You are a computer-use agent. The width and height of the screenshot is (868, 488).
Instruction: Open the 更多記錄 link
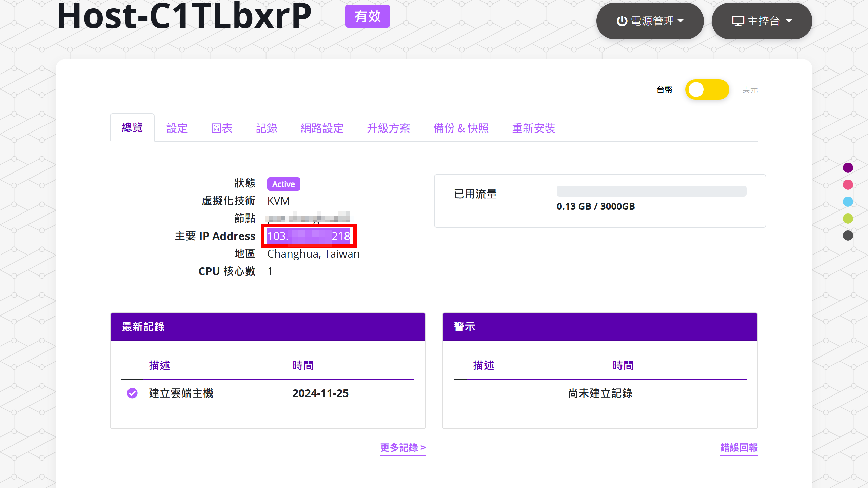tap(402, 447)
